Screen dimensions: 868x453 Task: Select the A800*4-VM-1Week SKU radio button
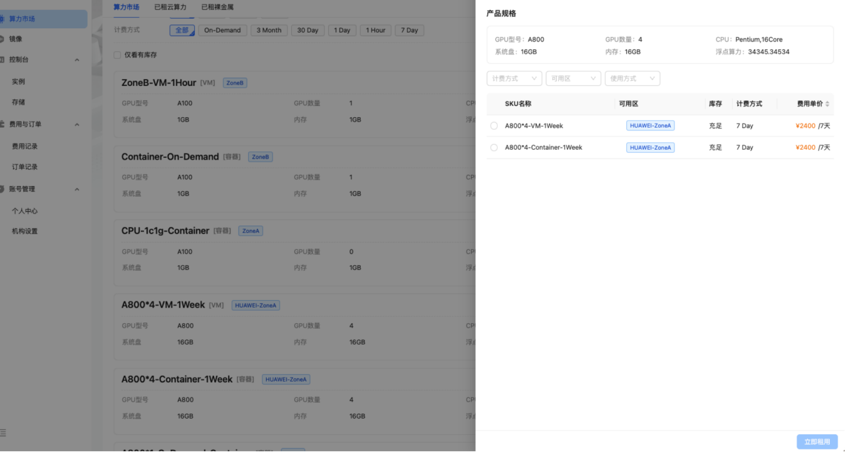click(494, 126)
